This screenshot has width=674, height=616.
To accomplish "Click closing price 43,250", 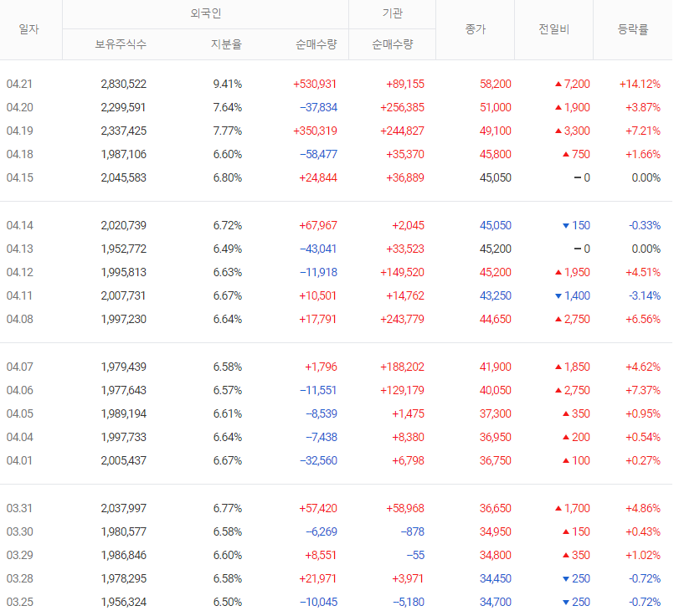I will (495, 295).
